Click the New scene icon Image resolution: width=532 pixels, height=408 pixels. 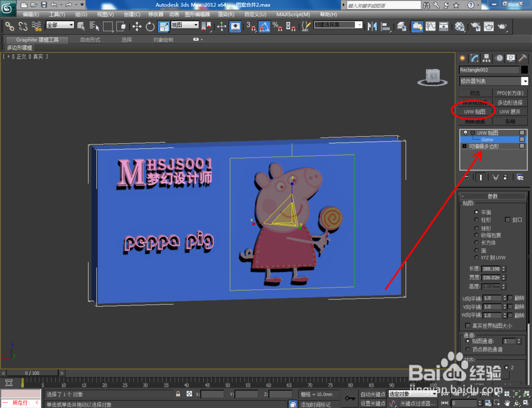click(24, 5)
